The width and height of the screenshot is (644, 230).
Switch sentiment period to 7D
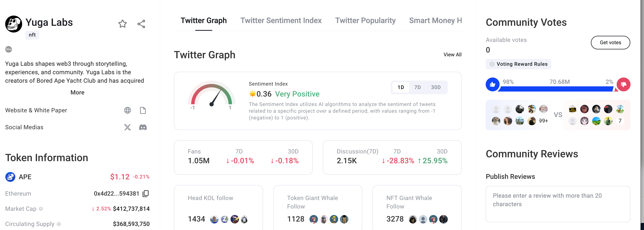[x=418, y=87]
